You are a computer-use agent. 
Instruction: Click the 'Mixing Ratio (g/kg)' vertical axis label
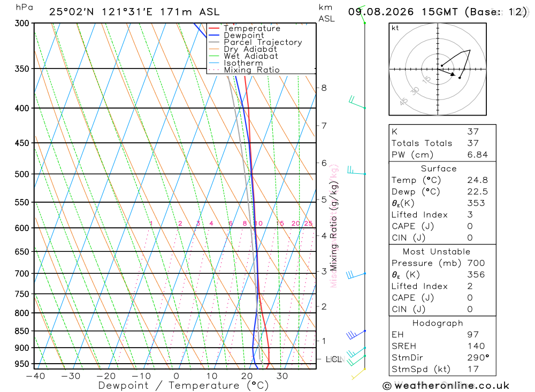coord(333,226)
